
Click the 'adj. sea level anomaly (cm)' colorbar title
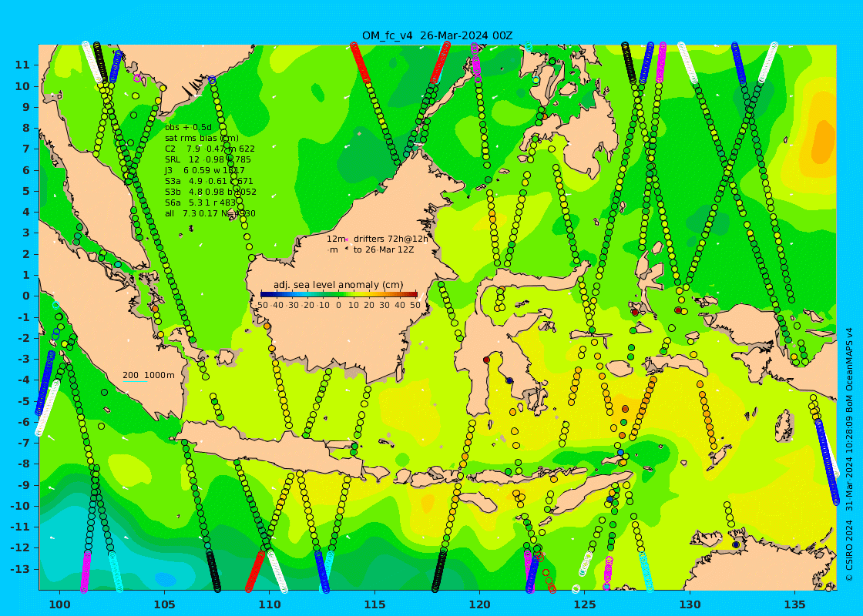pyautogui.click(x=338, y=285)
